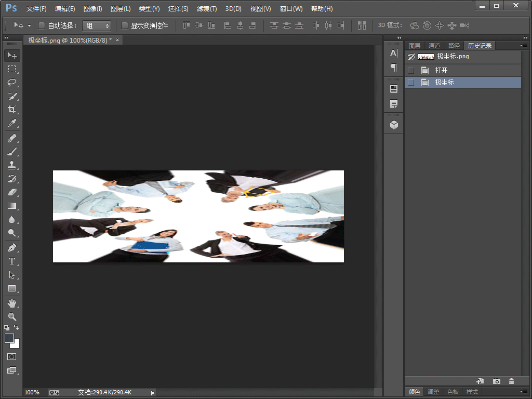This screenshot has width=532, height=399.
Task: Expand the toolbox double-arrow
Action: tap(6, 37)
